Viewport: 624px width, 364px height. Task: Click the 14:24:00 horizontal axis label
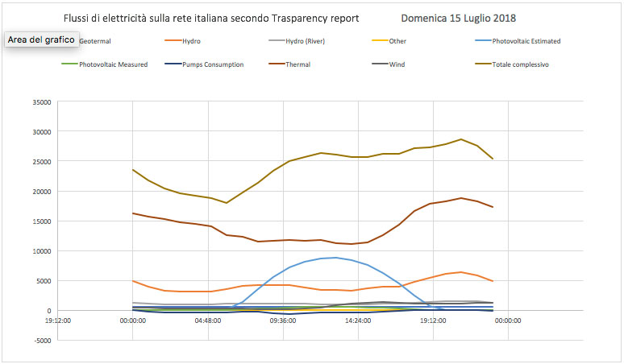358,320
